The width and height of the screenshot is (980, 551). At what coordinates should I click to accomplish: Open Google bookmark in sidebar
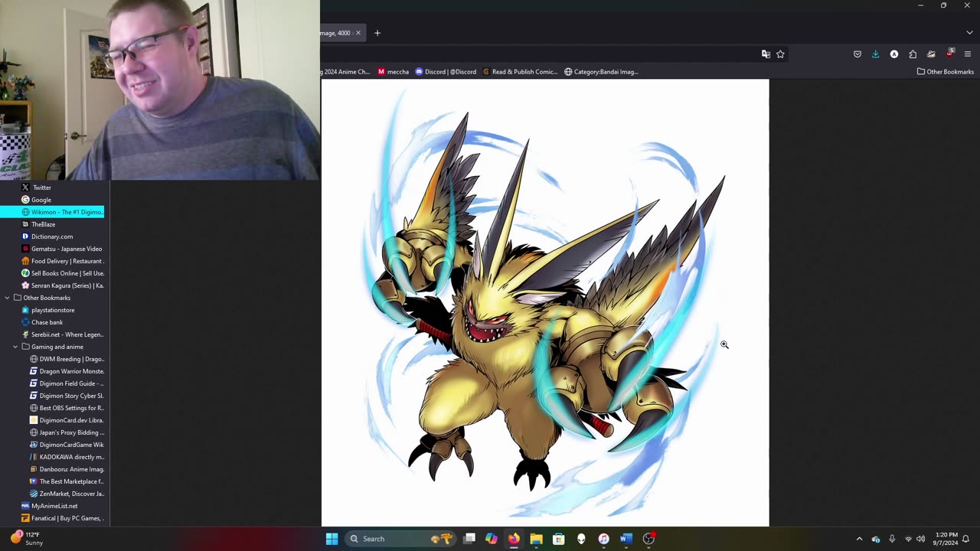pos(36,200)
